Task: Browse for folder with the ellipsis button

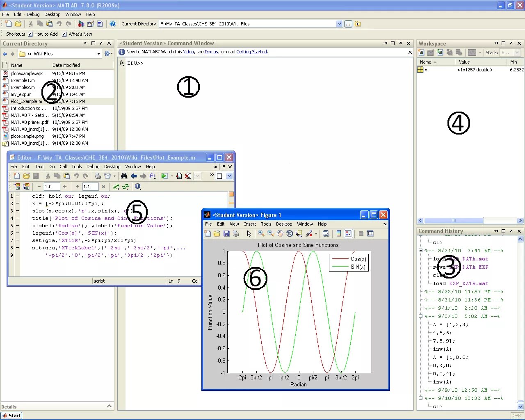Action: point(348,24)
